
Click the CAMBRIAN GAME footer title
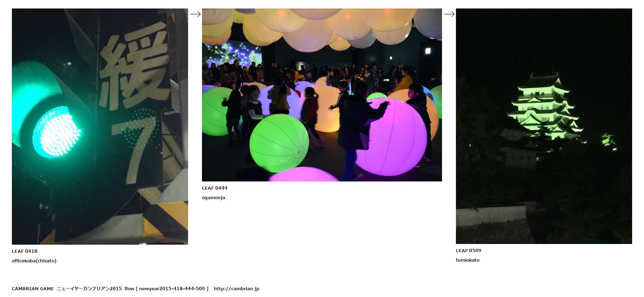(x=33, y=289)
